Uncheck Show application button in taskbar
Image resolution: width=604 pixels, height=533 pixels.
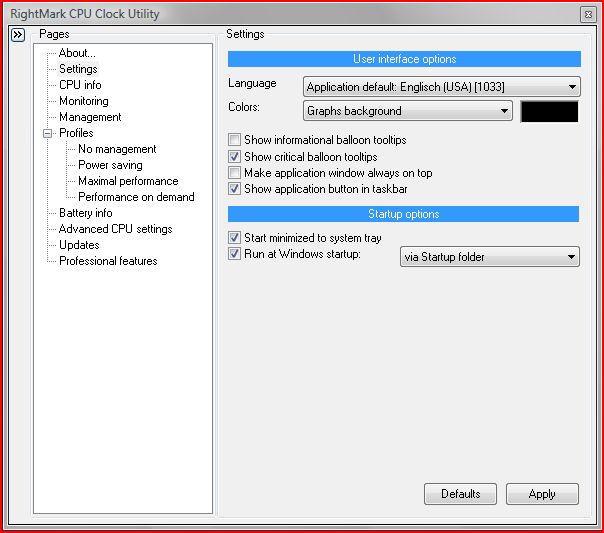[234, 189]
